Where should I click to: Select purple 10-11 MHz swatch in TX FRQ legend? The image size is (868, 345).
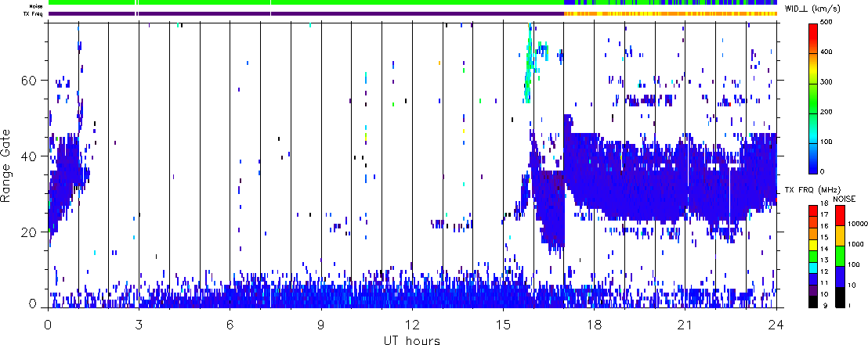coord(812,289)
